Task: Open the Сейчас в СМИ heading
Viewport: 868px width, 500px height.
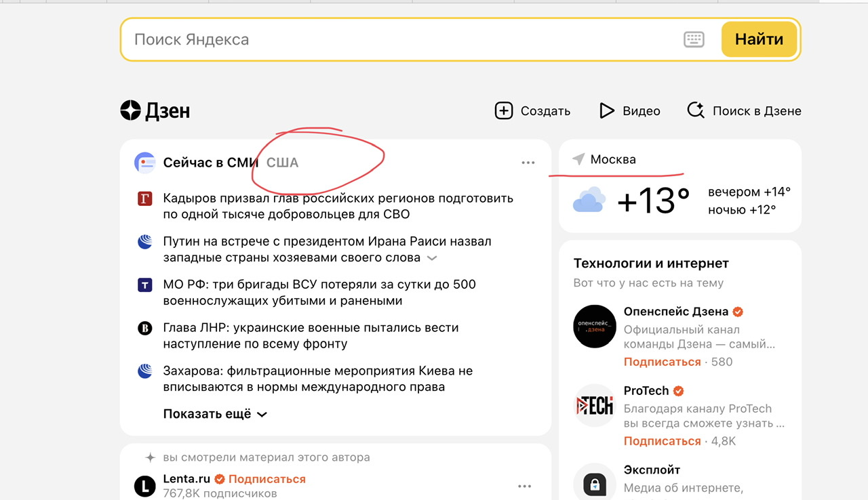Action: (x=211, y=163)
